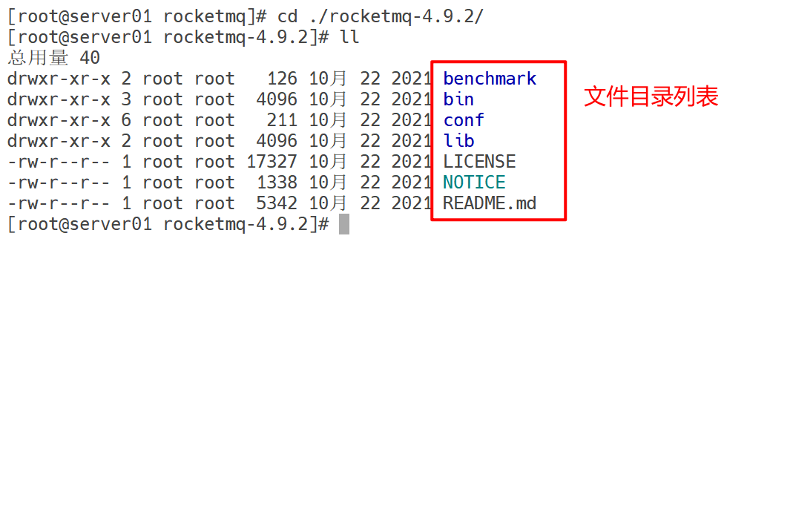Viewport: 793px width, 532px height.
Task: Click the conf directory name
Action: click(x=463, y=120)
